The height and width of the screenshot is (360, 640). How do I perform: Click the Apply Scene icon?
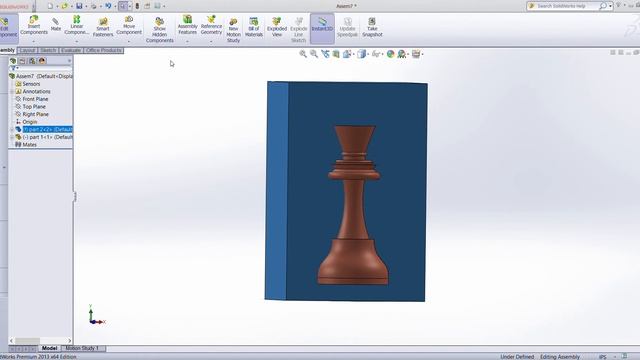pyautogui.click(x=402, y=54)
